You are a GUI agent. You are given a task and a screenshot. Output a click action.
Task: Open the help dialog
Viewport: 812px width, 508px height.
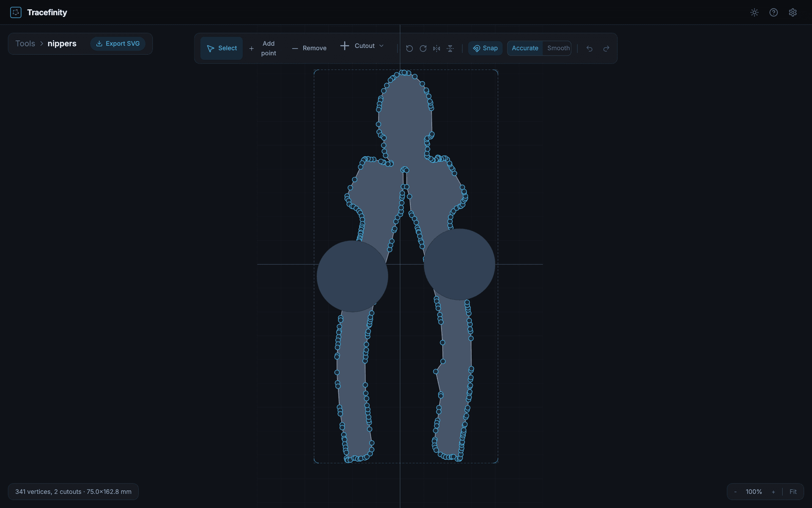(774, 12)
